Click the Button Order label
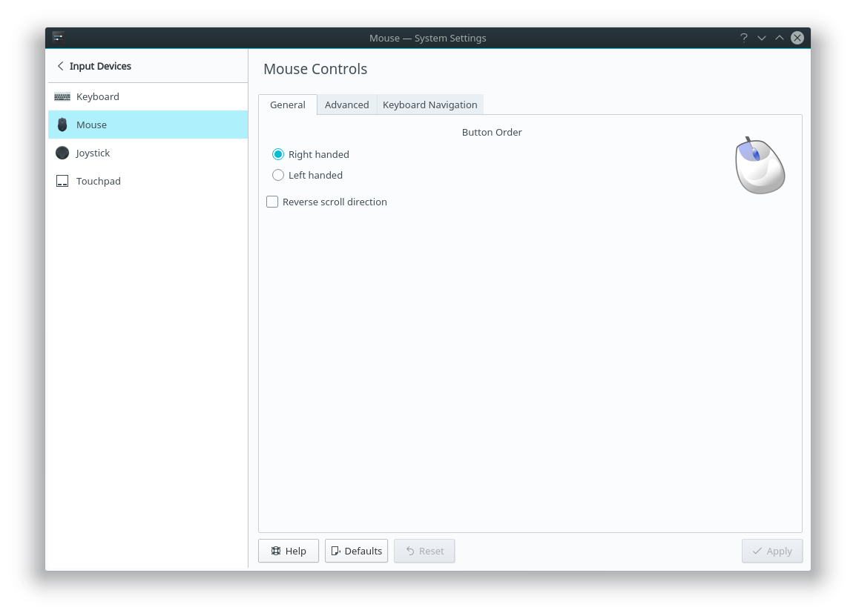The width and height of the screenshot is (856, 616). click(x=492, y=132)
